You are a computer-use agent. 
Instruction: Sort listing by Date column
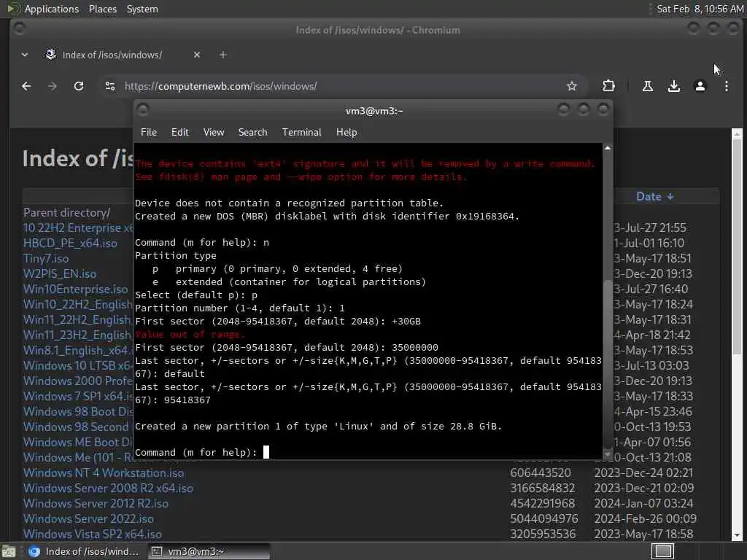[654, 197]
